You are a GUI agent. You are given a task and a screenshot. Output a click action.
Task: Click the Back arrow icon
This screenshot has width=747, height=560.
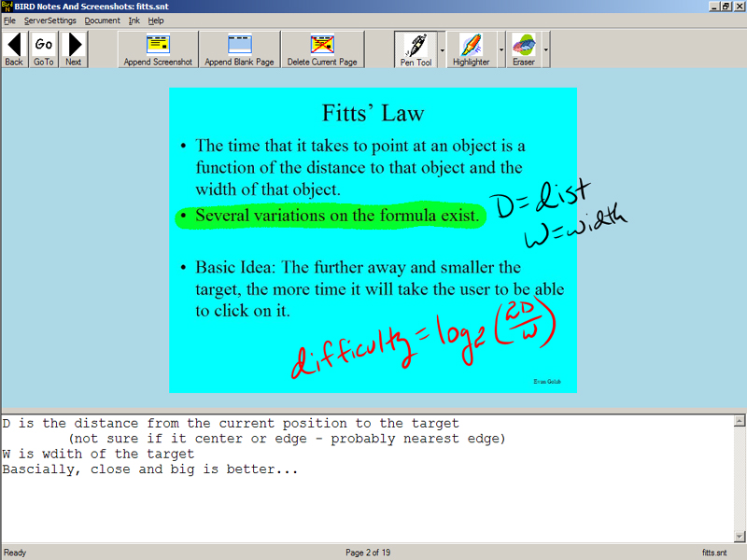pyautogui.click(x=14, y=49)
